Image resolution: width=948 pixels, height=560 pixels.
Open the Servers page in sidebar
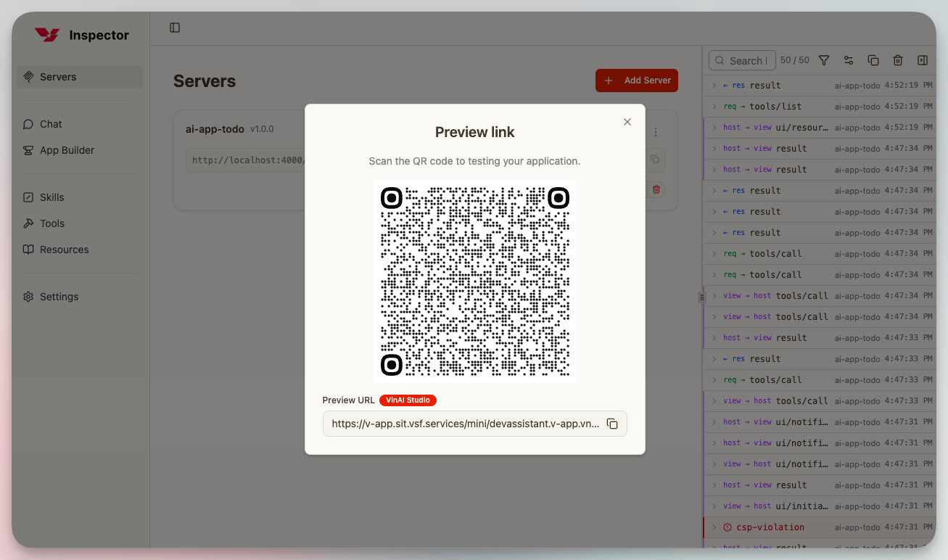[80, 77]
